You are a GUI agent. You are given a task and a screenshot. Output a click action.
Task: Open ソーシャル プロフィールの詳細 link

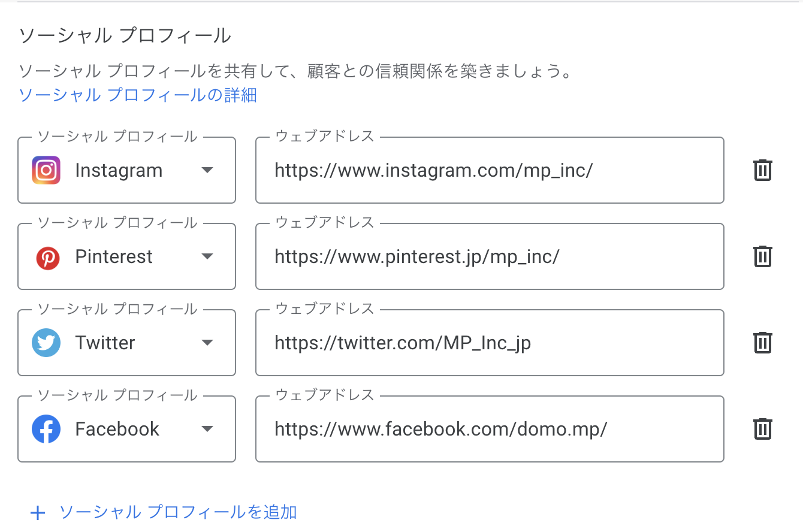pos(138,95)
